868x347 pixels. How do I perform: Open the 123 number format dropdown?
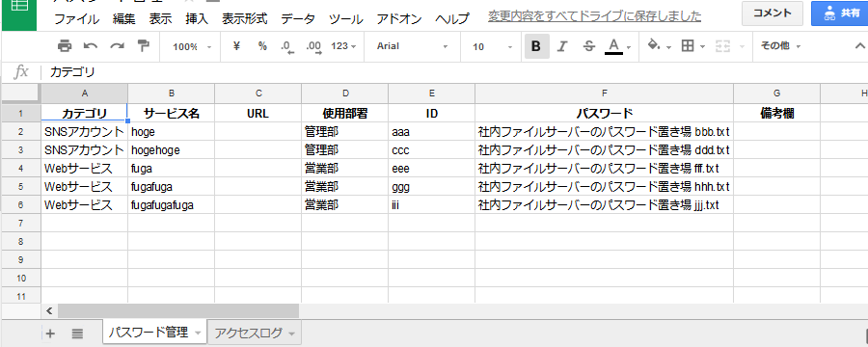[x=343, y=46]
